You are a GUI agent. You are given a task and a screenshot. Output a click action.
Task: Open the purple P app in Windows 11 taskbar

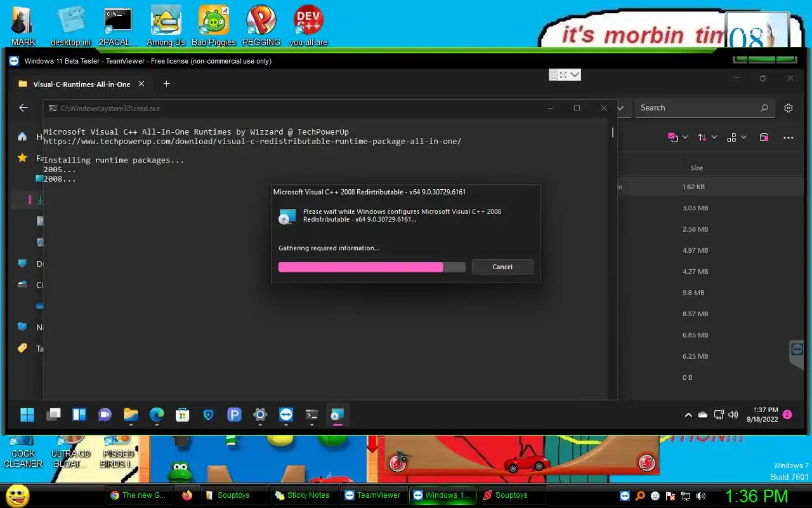(x=234, y=415)
